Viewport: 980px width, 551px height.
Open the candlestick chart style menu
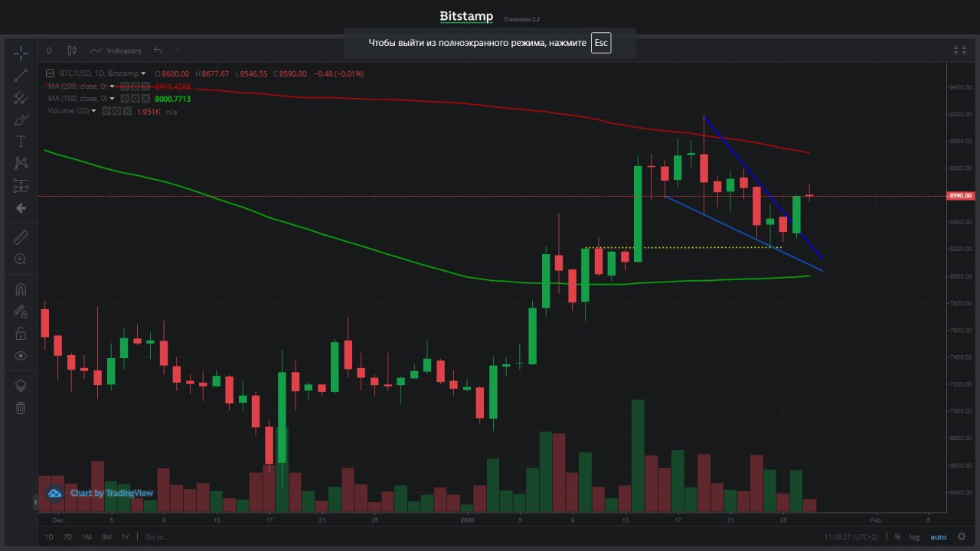click(x=72, y=51)
